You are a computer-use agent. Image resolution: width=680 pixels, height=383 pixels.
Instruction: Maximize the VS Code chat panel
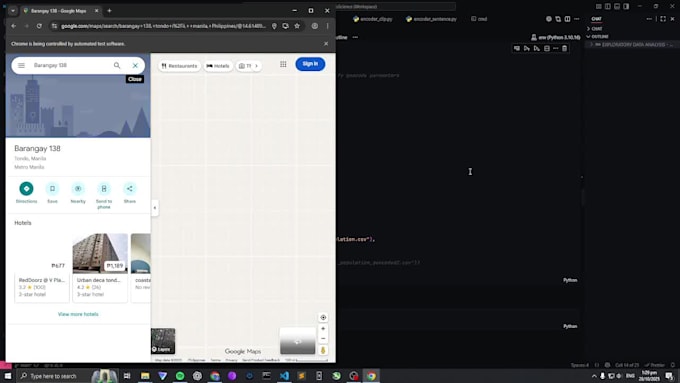click(663, 19)
